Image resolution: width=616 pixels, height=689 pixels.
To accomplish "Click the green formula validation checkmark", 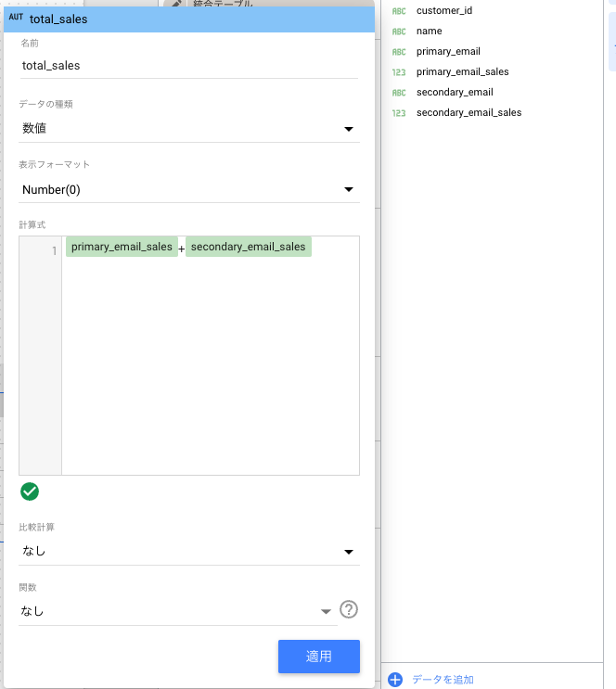I will 30,491.
